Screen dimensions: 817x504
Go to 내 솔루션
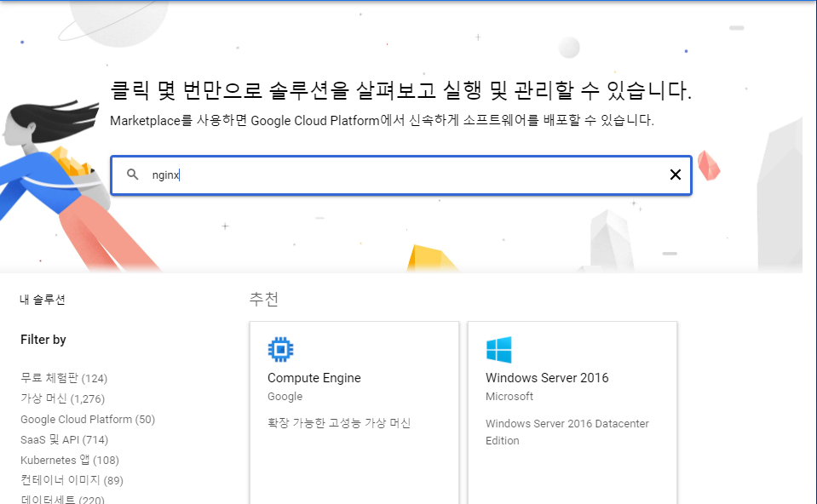tap(43, 300)
